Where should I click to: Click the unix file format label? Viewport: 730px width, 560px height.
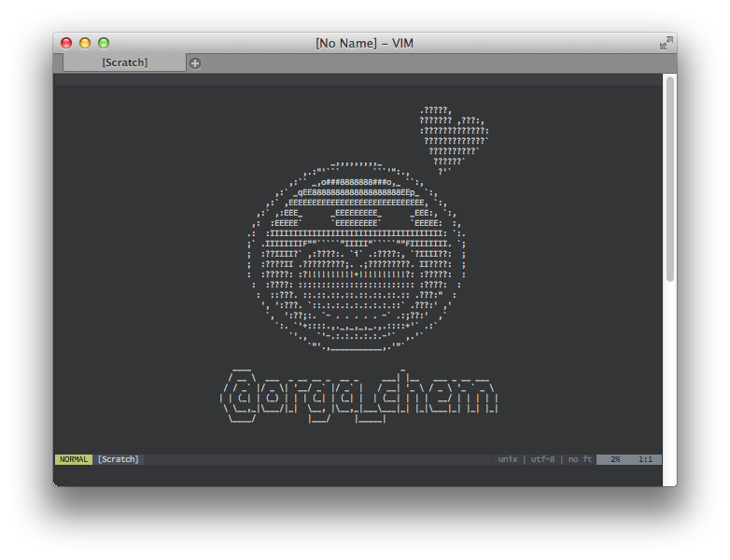(508, 459)
